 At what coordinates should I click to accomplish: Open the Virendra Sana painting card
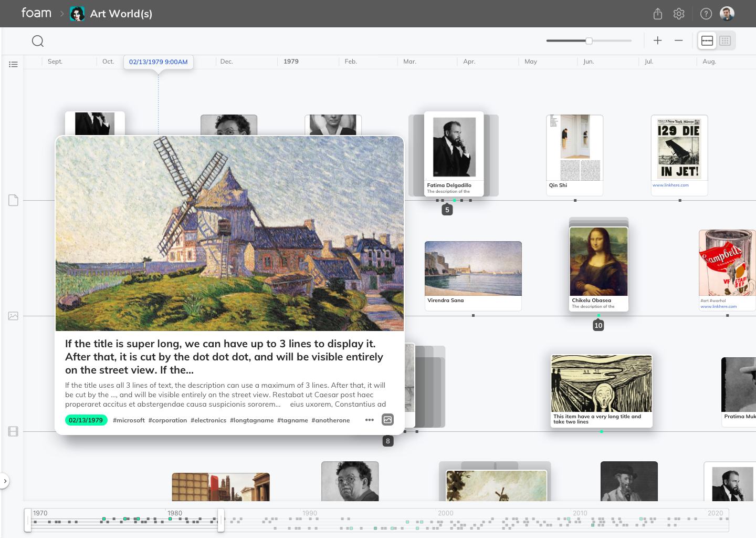(473, 276)
